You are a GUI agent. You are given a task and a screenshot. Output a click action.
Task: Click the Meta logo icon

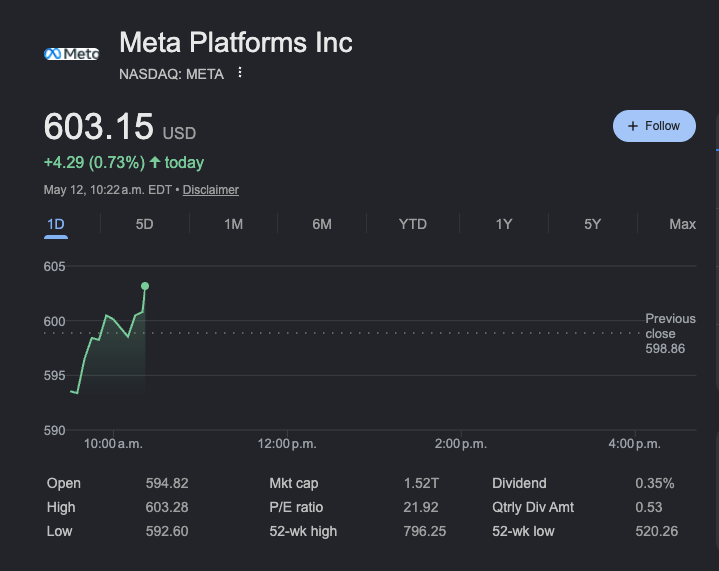[72, 54]
